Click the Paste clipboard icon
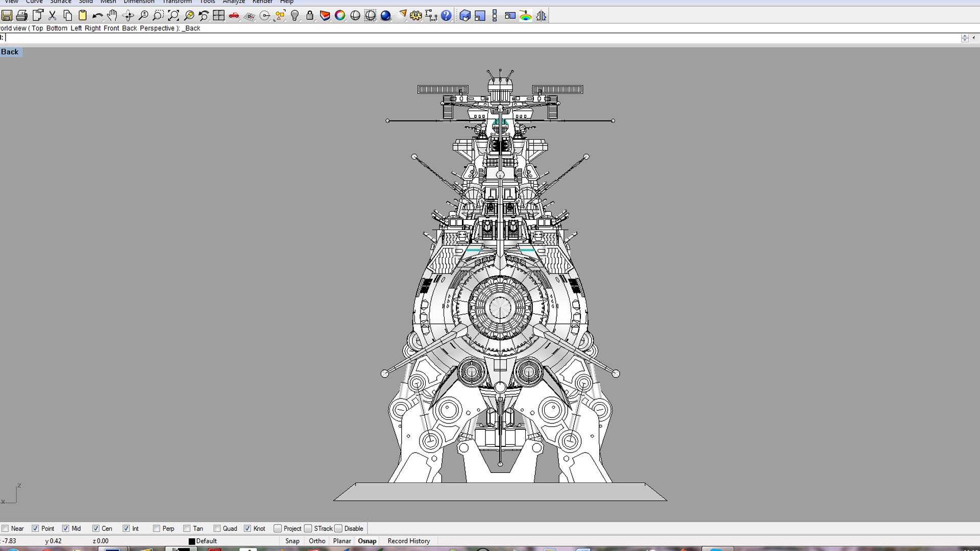The height and width of the screenshot is (551, 980). point(82,16)
